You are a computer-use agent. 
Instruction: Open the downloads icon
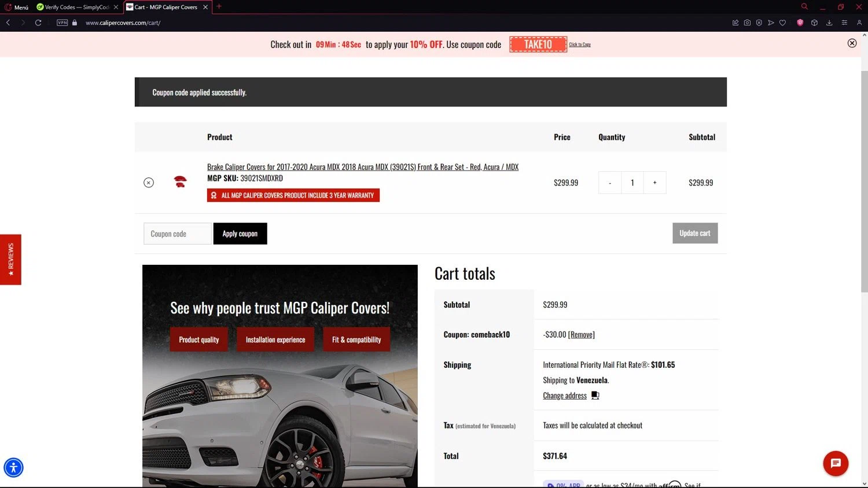[x=829, y=23]
